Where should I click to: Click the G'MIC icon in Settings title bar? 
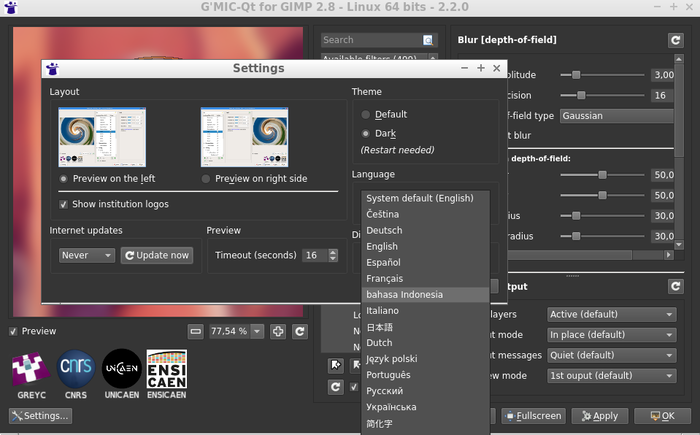pyautogui.click(x=52, y=68)
